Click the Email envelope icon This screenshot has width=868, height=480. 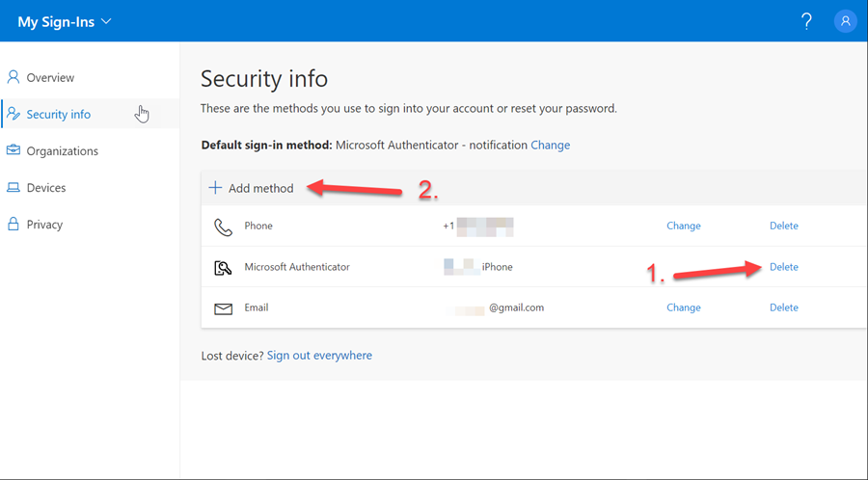223,308
